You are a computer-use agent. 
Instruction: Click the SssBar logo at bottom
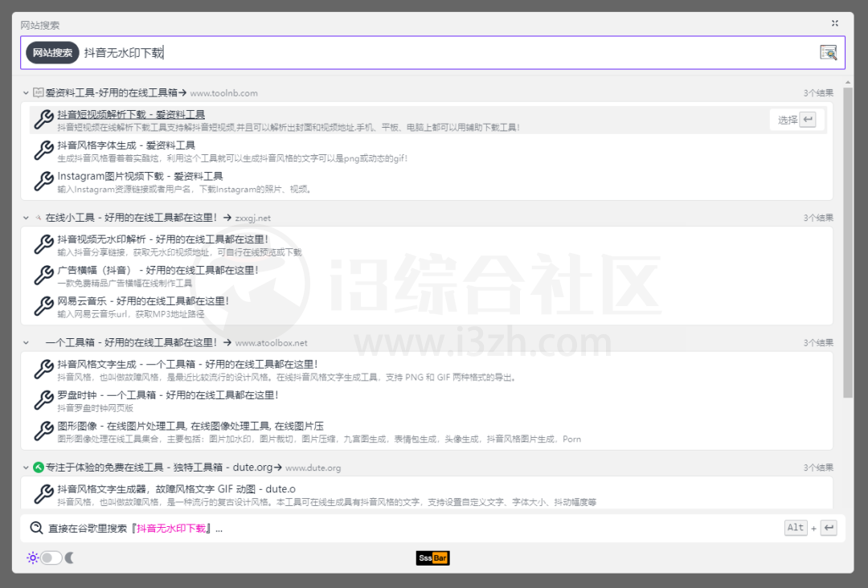pos(433,557)
